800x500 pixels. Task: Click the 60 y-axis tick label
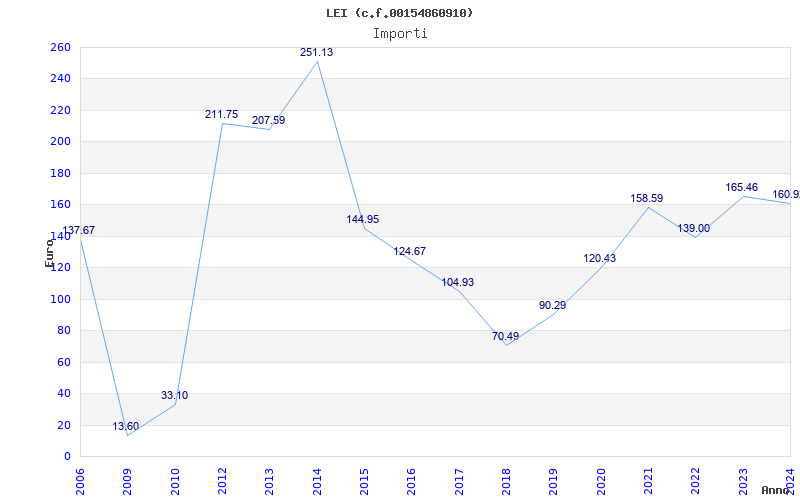(63, 362)
